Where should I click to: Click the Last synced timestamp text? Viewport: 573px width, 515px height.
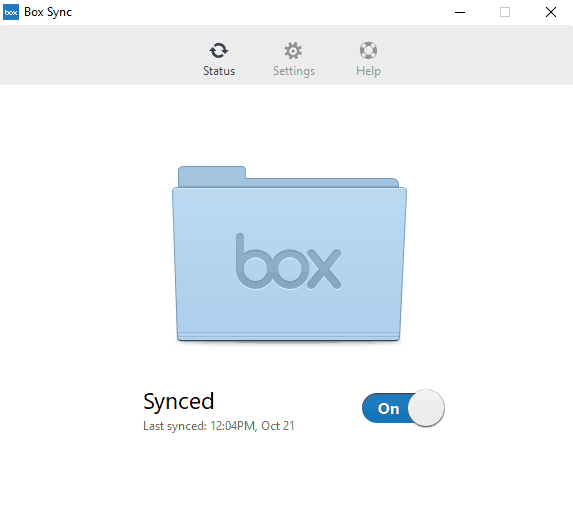(219, 426)
